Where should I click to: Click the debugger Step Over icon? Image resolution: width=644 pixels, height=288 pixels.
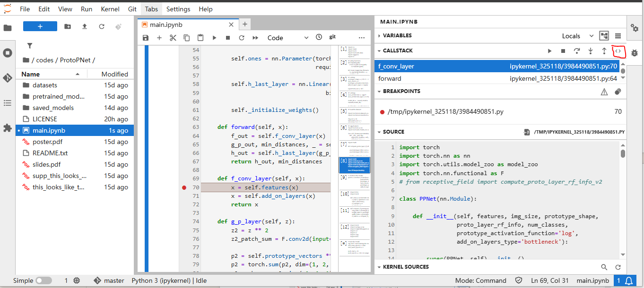coord(576,51)
